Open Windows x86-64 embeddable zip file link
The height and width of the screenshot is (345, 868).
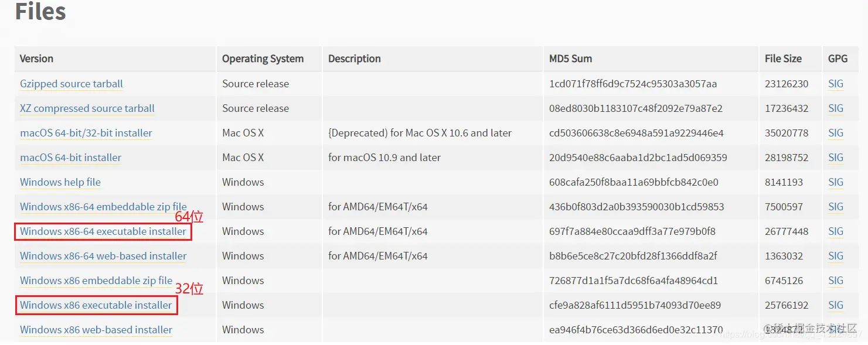point(103,207)
